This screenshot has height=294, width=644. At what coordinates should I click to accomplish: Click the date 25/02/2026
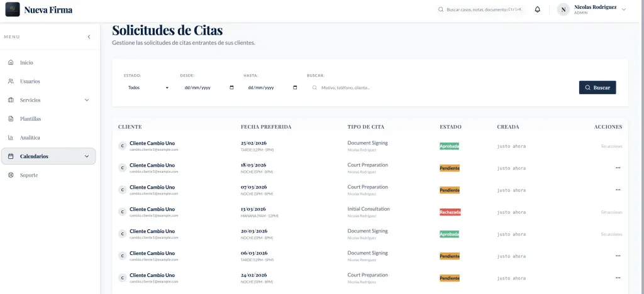(x=254, y=143)
